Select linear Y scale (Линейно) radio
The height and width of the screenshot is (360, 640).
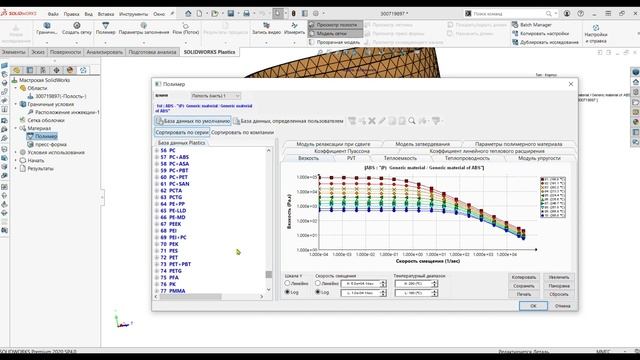click(287, 283)
